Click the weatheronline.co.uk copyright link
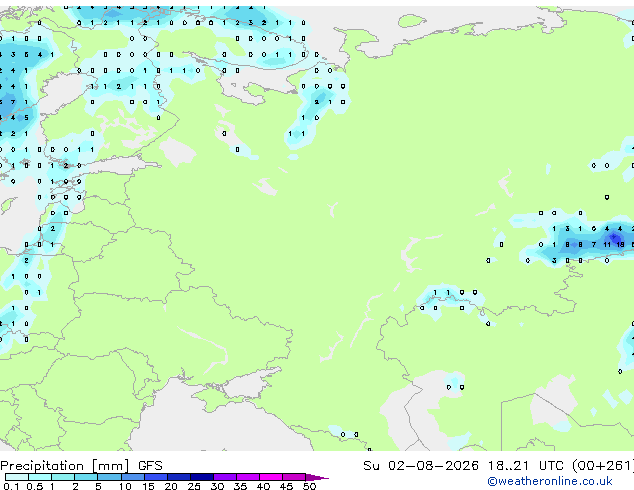This screenshot has width=634, height=490. pos(550,481)
